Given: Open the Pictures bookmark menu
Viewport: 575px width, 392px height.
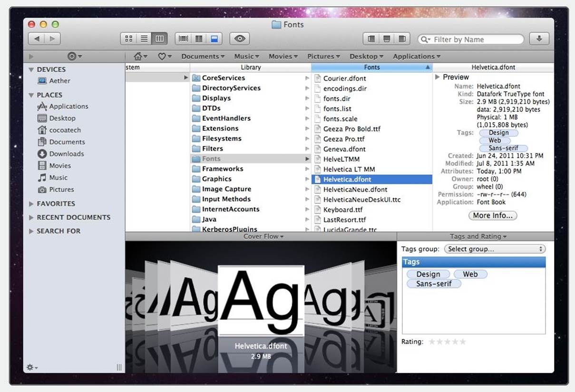Looking at the screenshot, I should coord(323,56).
